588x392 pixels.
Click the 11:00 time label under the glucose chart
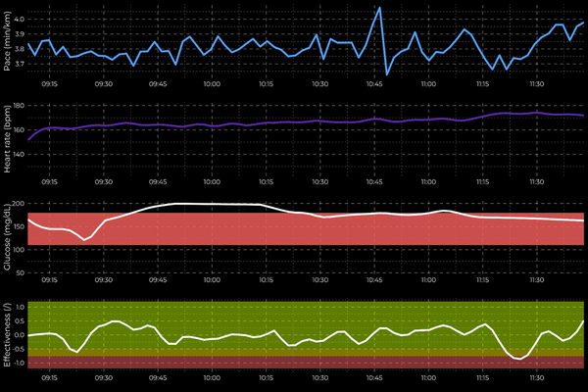click(426, 279)
